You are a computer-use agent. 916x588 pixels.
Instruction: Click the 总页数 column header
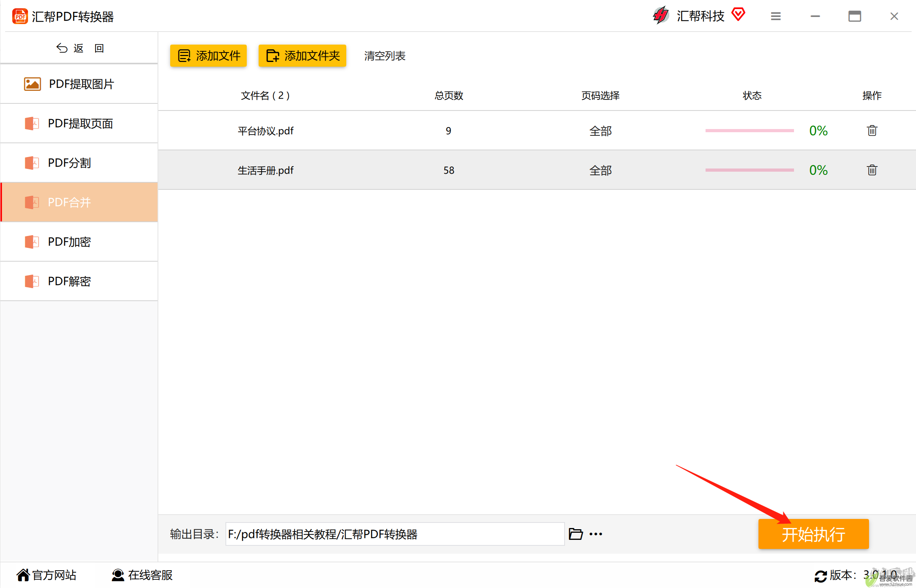pyautogui.click(x=449, y=96)
